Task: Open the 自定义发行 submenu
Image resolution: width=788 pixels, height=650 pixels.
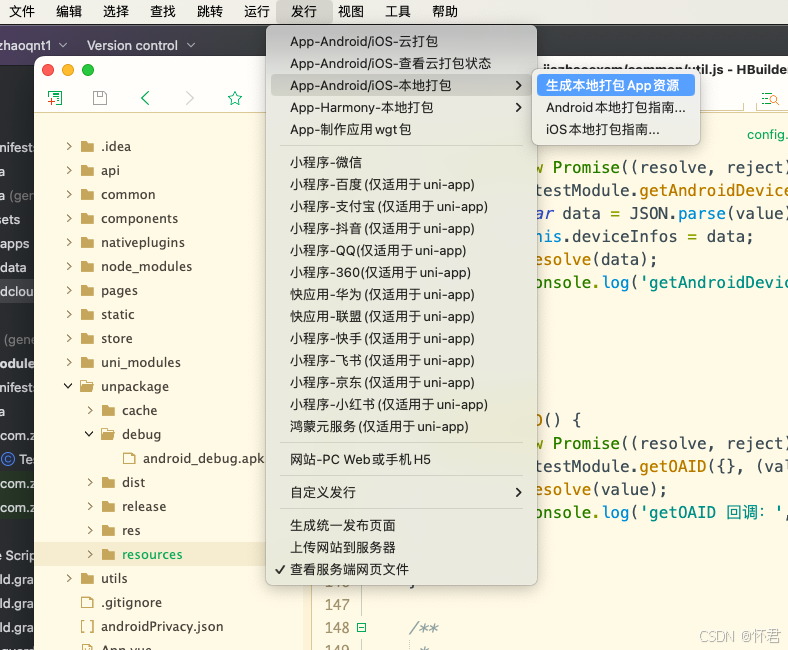Action: coord(401,493)
